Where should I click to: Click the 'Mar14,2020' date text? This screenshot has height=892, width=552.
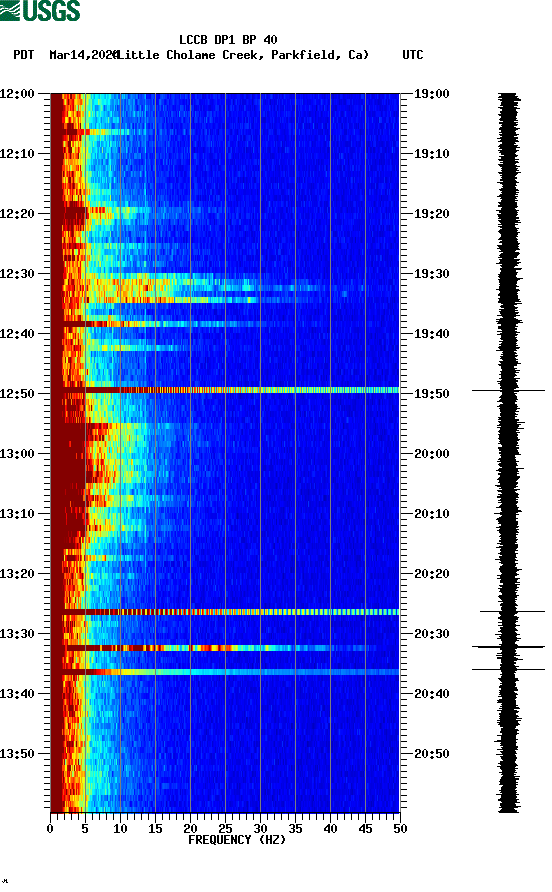pos(84,55)
